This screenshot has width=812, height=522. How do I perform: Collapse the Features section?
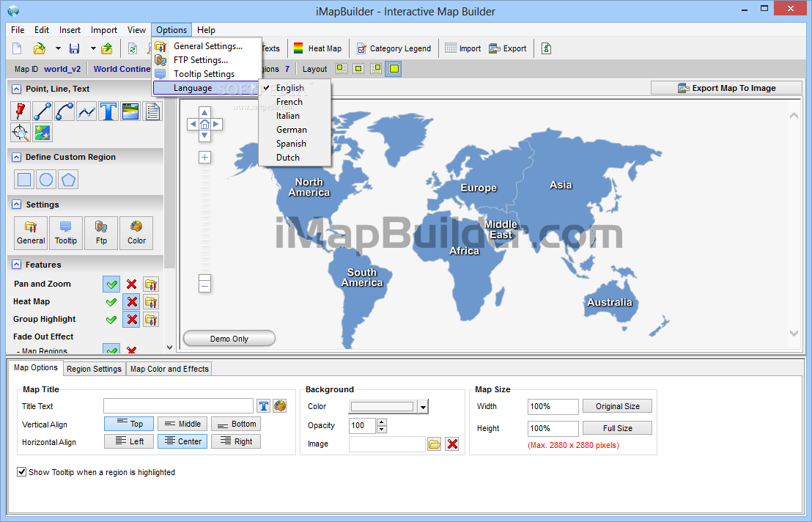[17, 265]
